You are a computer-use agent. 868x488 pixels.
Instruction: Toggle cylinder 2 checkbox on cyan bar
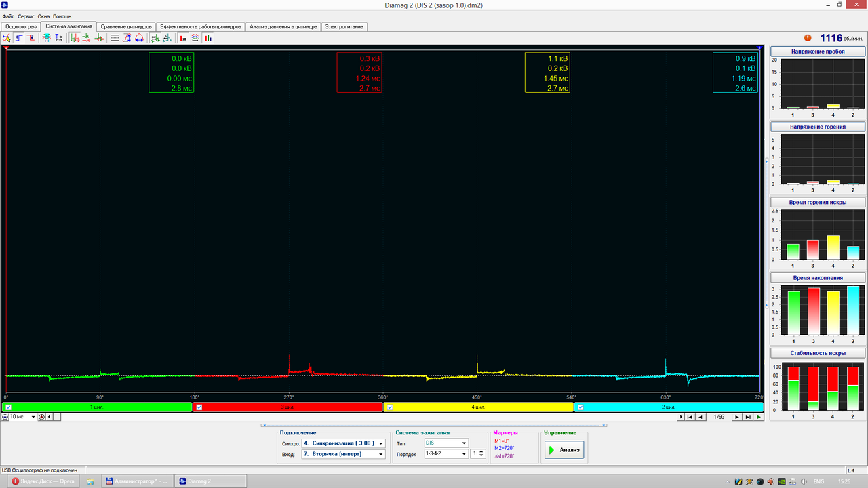[x=580, y=407]
